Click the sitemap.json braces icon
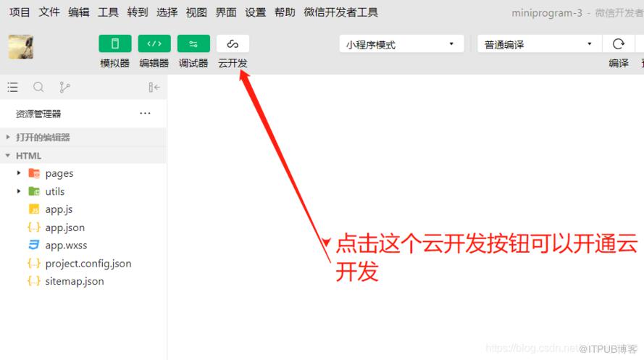The height and width of the screenshot is (360, 644). (x=34, y=281)
